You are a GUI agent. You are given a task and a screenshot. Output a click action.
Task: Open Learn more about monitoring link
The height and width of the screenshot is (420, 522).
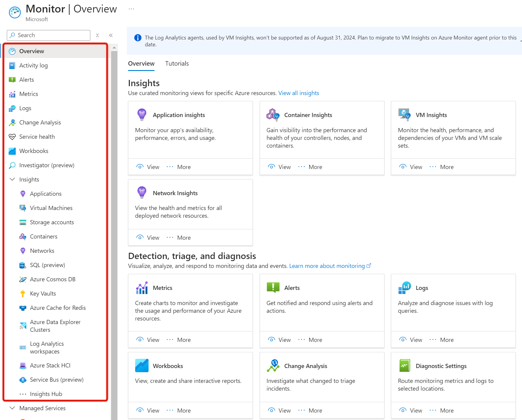pyautogui.click(x=330, y=266)
